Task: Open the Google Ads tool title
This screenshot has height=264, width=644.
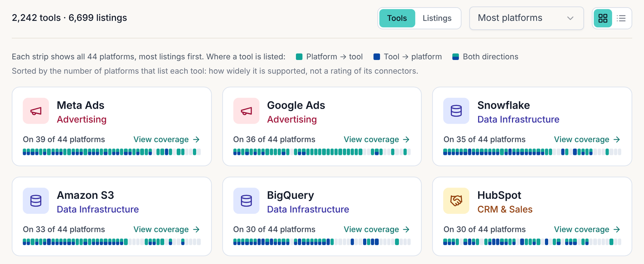Action: click(296, 105)
